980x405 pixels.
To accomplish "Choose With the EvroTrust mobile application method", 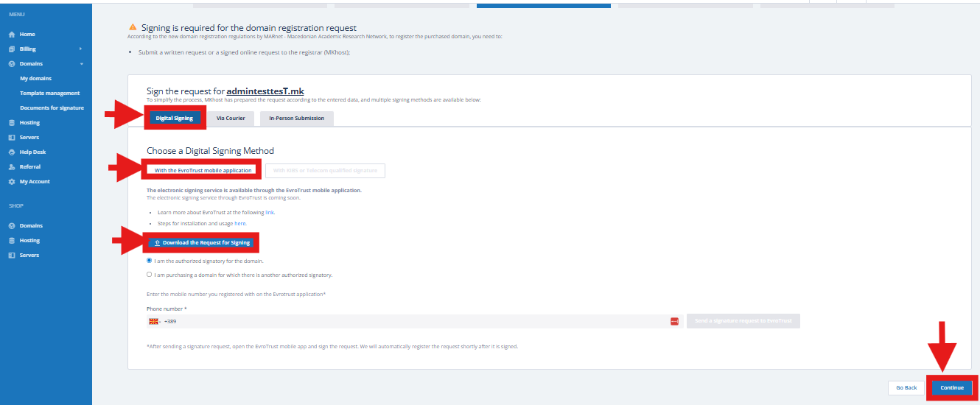I will click(203, 171).
